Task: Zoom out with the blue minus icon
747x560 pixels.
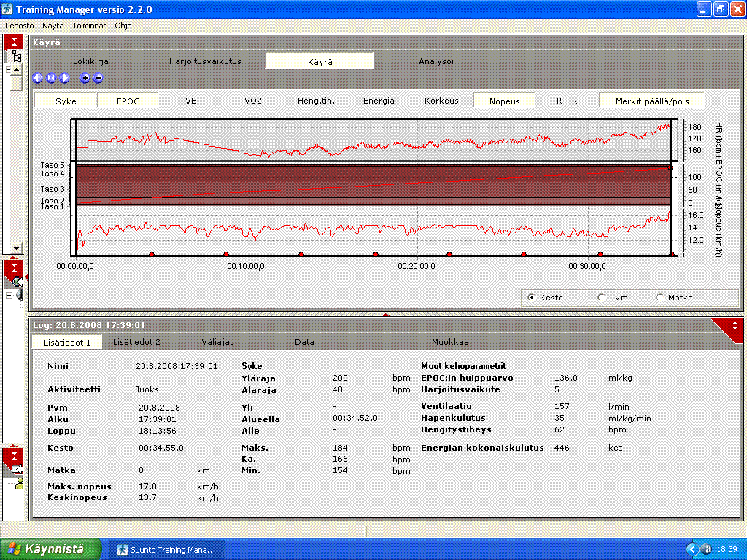Action: pyautogui.click(x=98, y=78)
